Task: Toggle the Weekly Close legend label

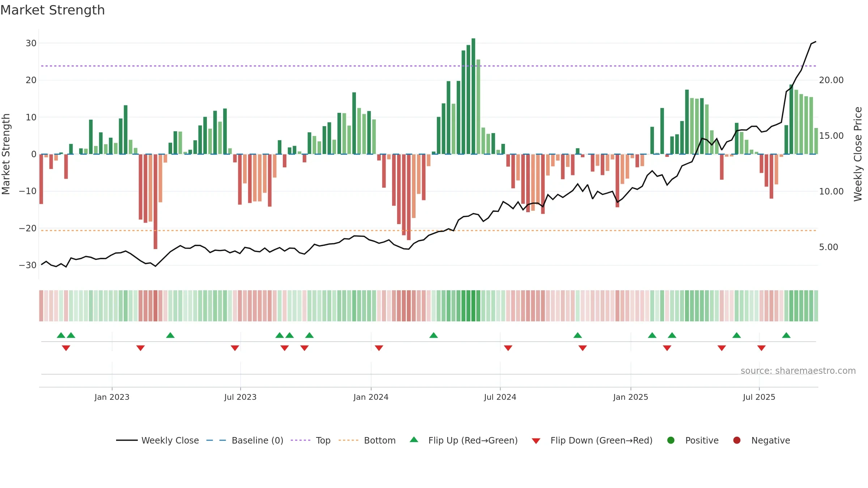Action: (x=170, y=440)
